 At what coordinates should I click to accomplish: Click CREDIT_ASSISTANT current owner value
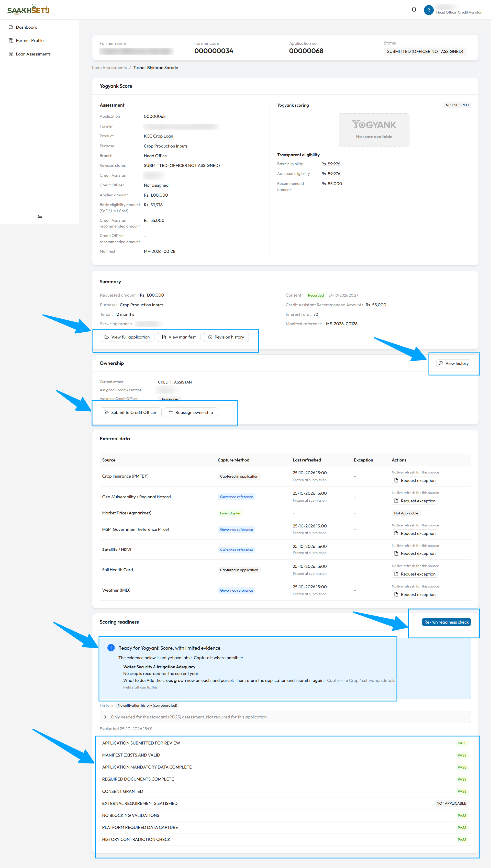176,382
